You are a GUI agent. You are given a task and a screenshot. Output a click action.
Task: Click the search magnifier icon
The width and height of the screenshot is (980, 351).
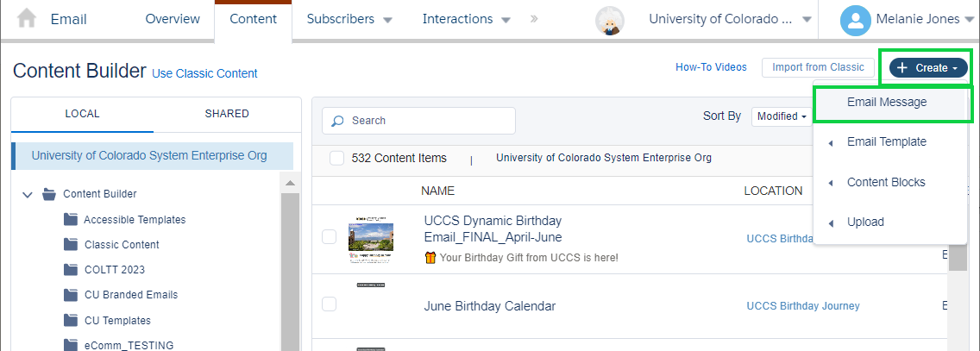337,121
